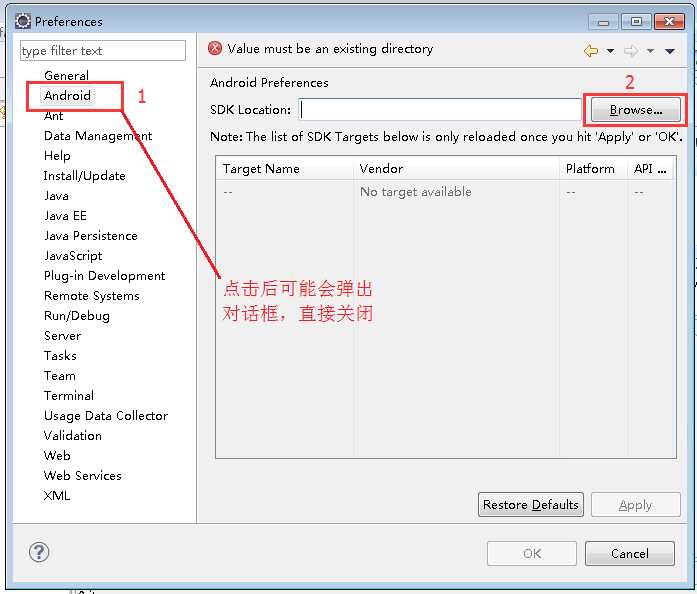The image size is (697, 594).
Task: Click the Preferences window title icon
Action: coord(23,21)
